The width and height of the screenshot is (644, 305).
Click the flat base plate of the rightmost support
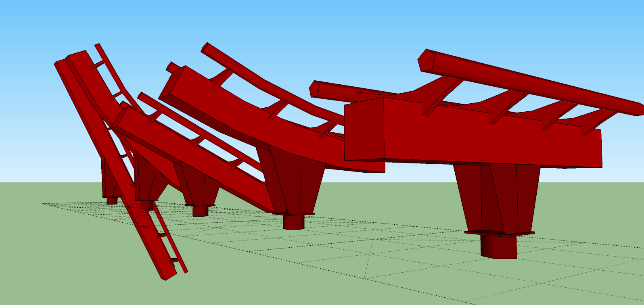[x=500, y=233]
